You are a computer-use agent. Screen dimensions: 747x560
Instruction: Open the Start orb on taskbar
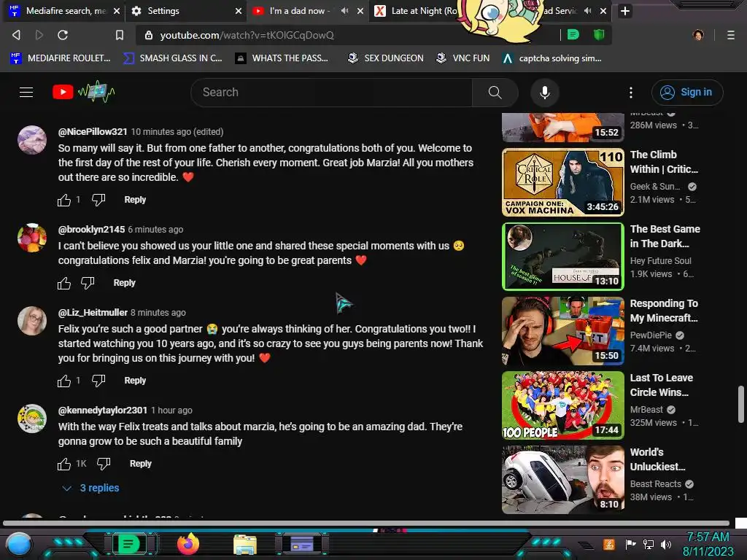click(x=19, y=545)
